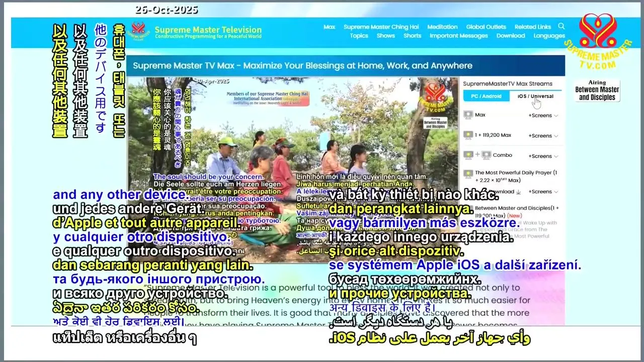Expand +Screens dropdown in the Download row

[543, 192]
